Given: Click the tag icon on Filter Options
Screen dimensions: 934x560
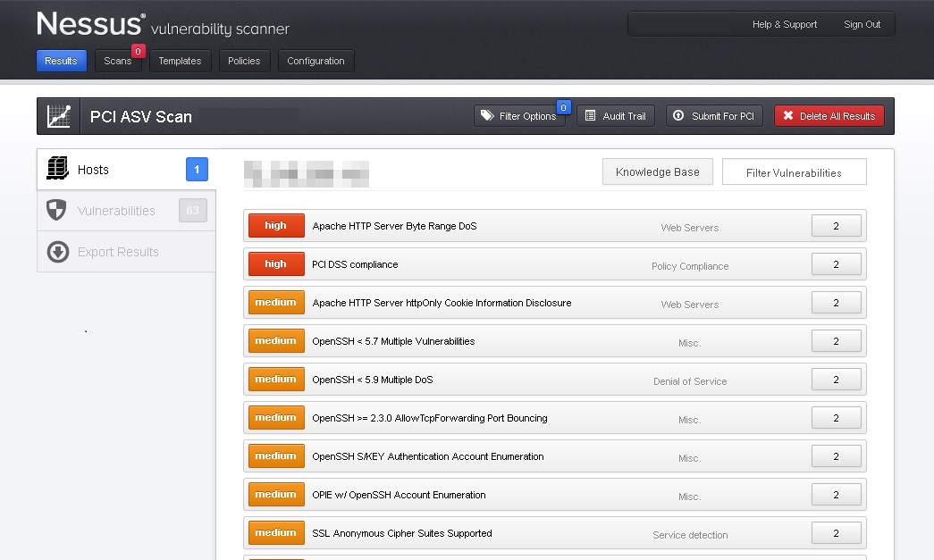Looking at the screenshot, I should (x=487, y=116).
